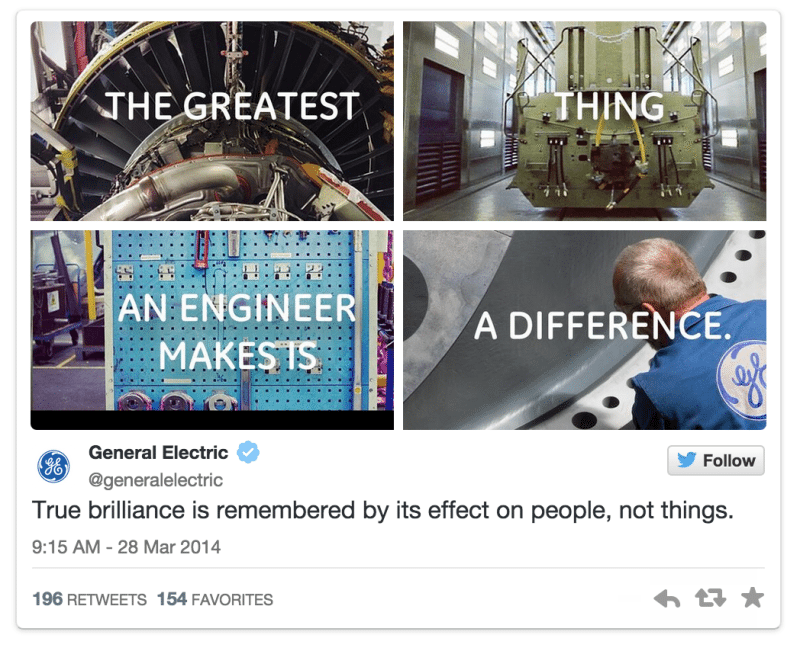Click the retweet arrows icon
The image size is (800, 651).
(711, 598)
